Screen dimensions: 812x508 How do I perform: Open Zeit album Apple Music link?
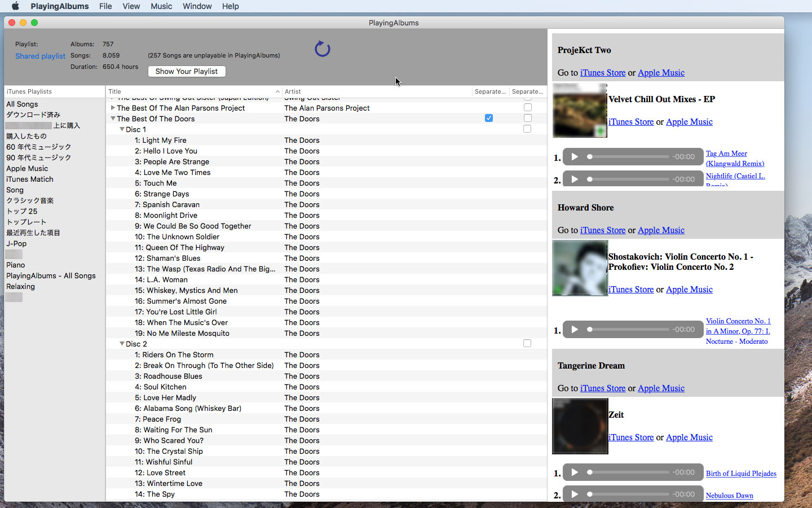click(x=689, y=437)
